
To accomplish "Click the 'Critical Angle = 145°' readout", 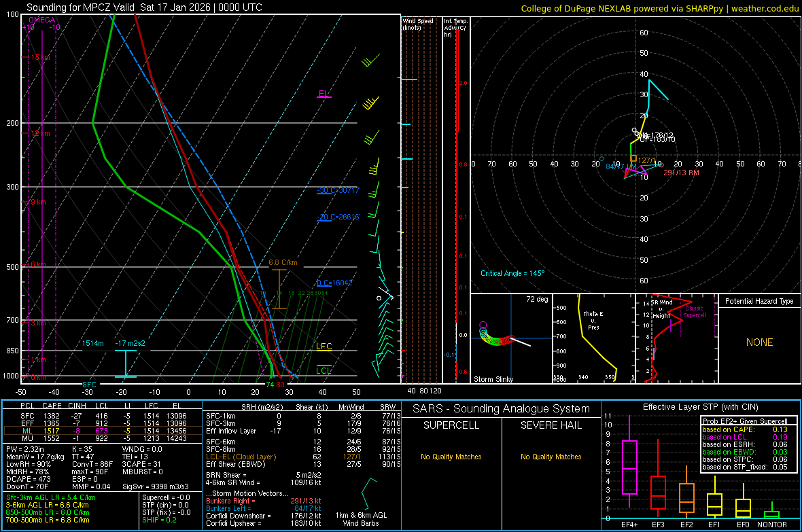I will [x=512, y=273].
